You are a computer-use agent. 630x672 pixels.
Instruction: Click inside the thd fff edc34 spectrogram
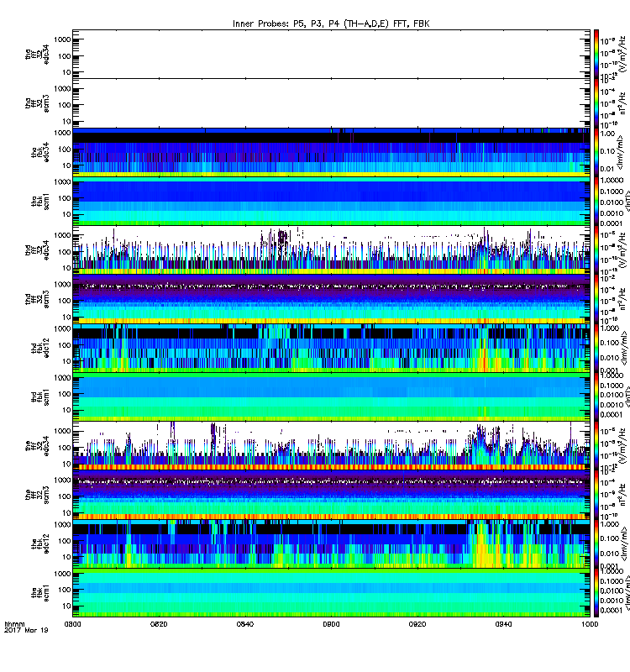(x=331, y=250)
